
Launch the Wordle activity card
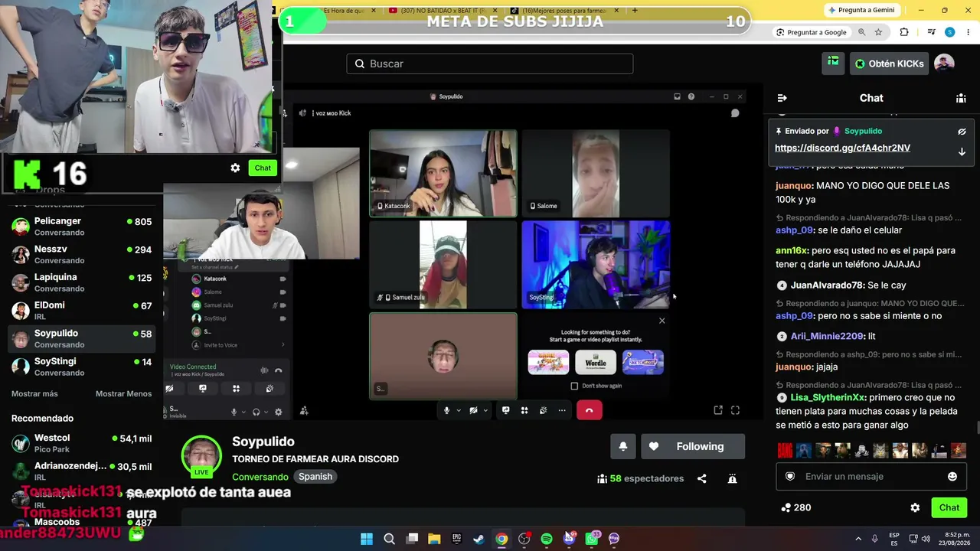click(x=596, y=362)
